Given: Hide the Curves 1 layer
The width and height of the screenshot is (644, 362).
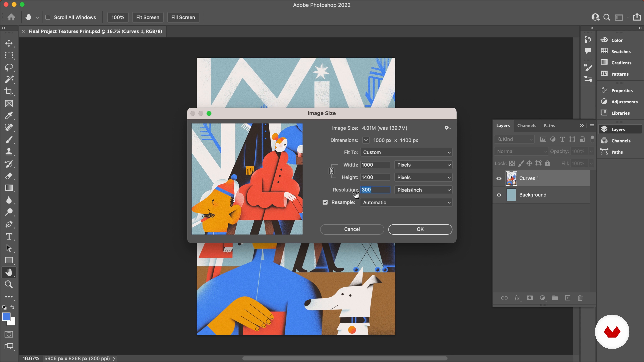Looking at the screenshot, I should point(499,178).
